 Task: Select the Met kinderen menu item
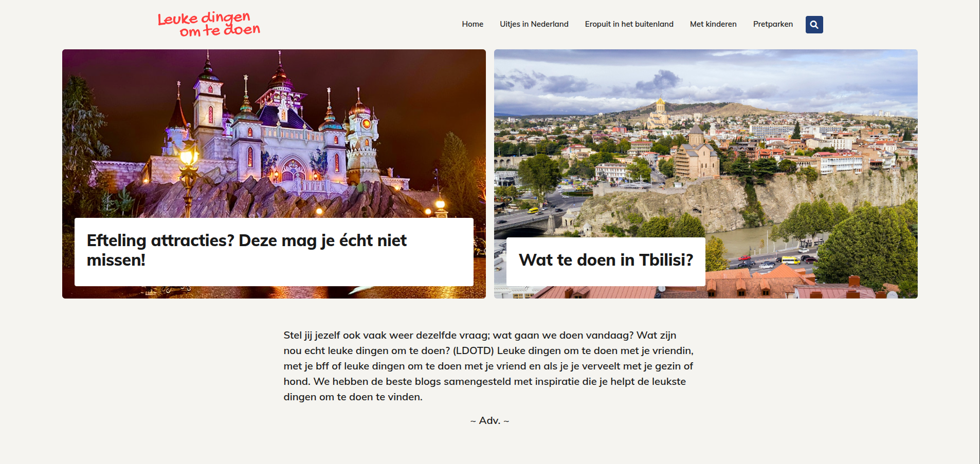coord(713,24)
